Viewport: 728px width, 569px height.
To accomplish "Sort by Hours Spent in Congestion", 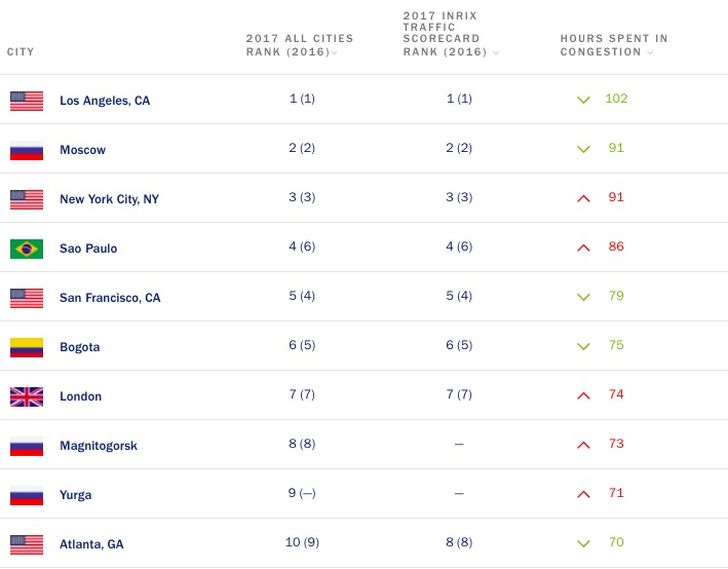I will pyautogui.click(x=613, y=46).
